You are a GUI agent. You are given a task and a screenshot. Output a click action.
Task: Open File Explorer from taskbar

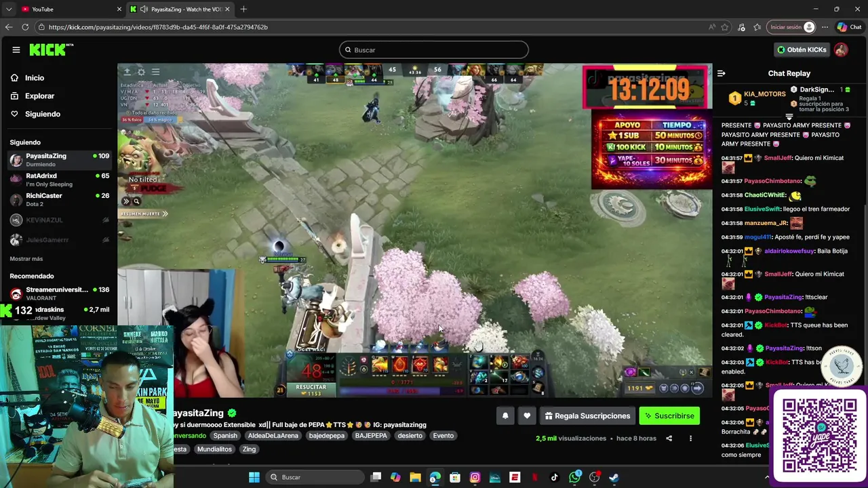[415, 477]
